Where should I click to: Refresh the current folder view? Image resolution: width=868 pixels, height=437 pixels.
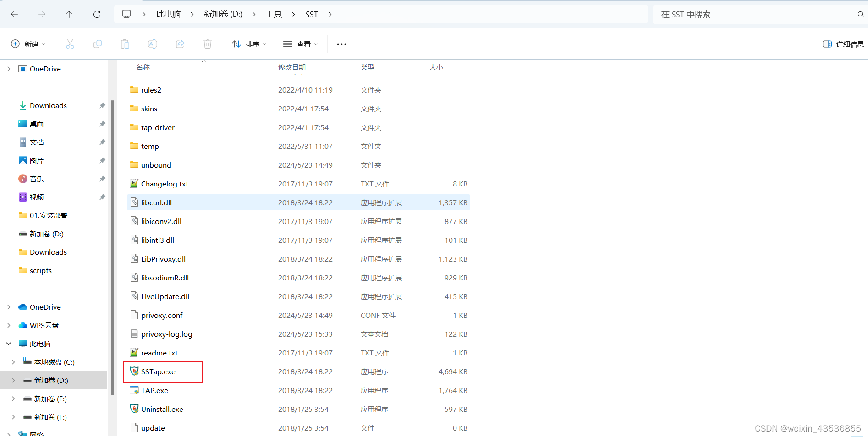click(97, 14)
